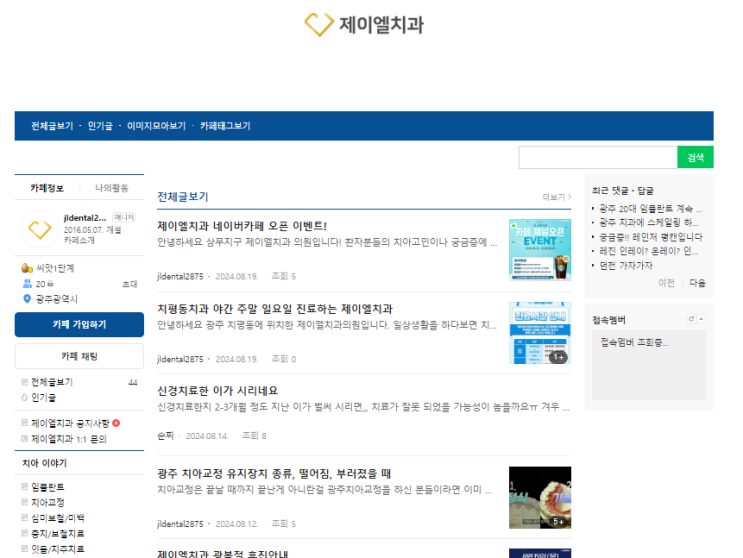Click the 초대 invite link

(x=130, y=284)
